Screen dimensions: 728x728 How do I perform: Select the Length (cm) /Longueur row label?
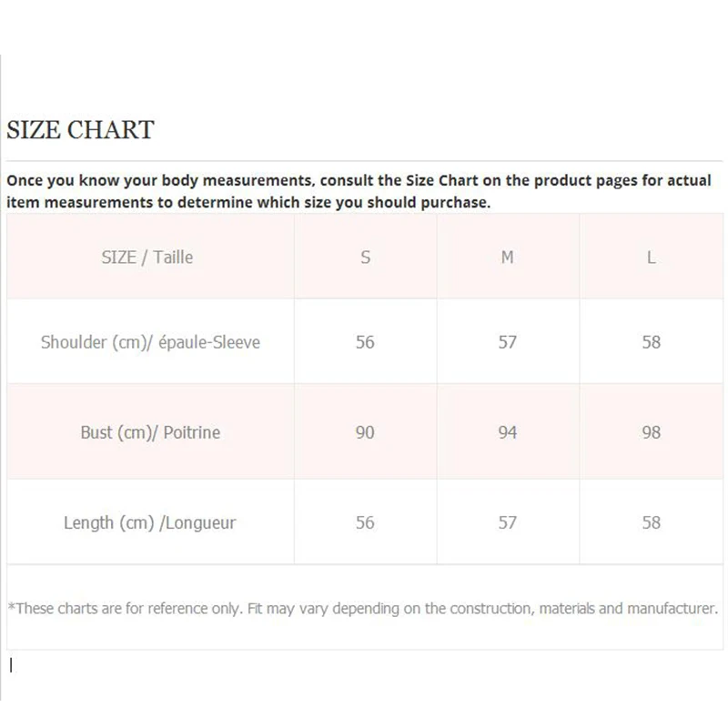coord(150,522)
